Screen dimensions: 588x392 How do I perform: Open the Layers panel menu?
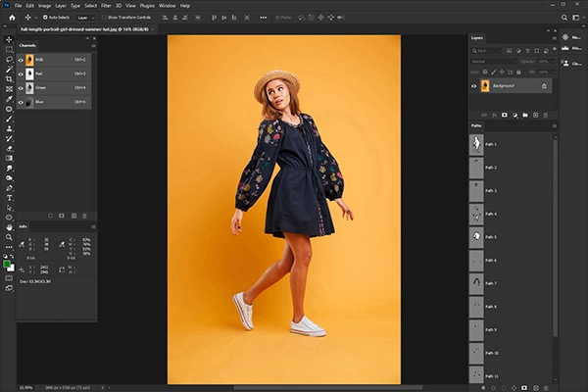coord(555,38)
